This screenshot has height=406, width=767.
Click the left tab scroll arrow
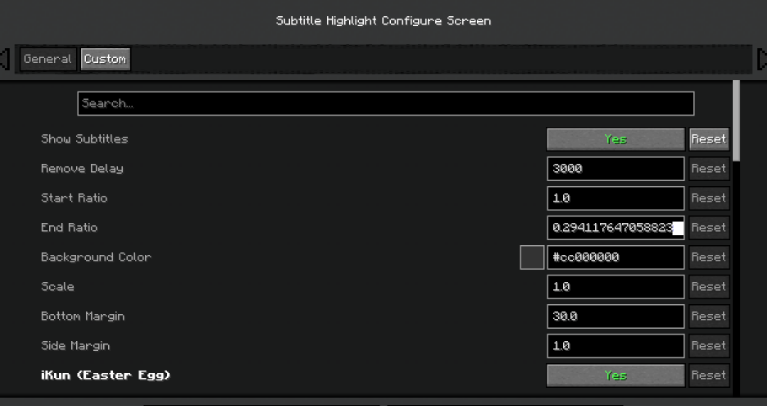5,59
